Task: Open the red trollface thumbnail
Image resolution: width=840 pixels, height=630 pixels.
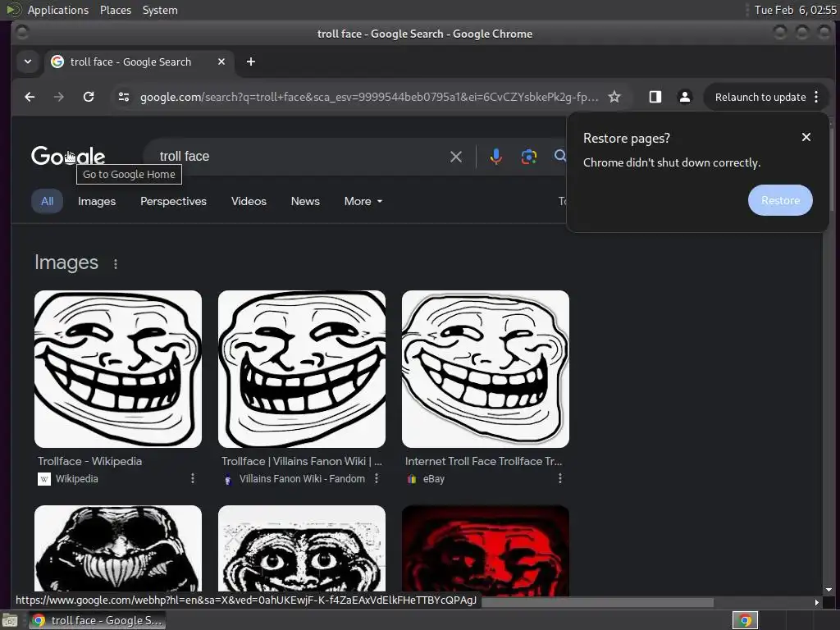Action: click(x=486, y=549)
